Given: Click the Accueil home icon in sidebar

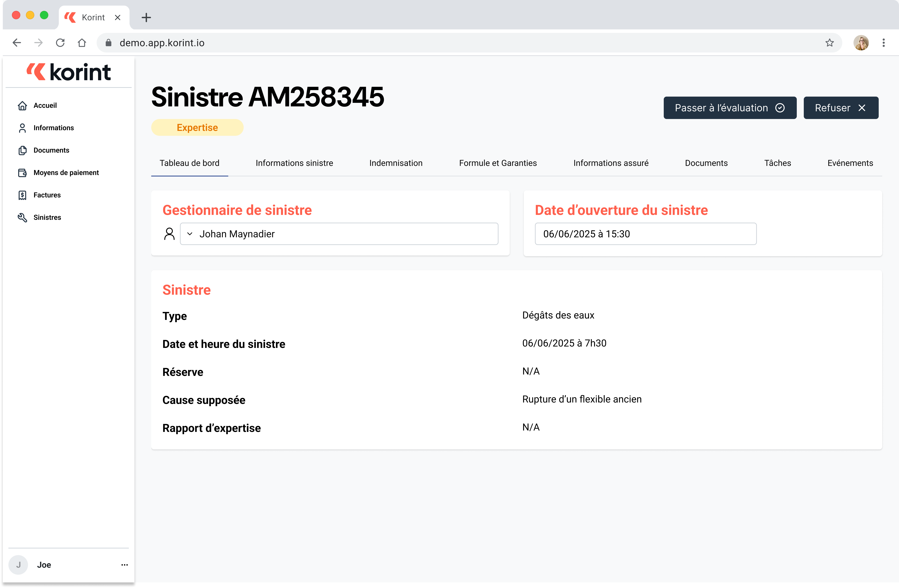Looking at the screenshot, I should click(x=22, y=106).
